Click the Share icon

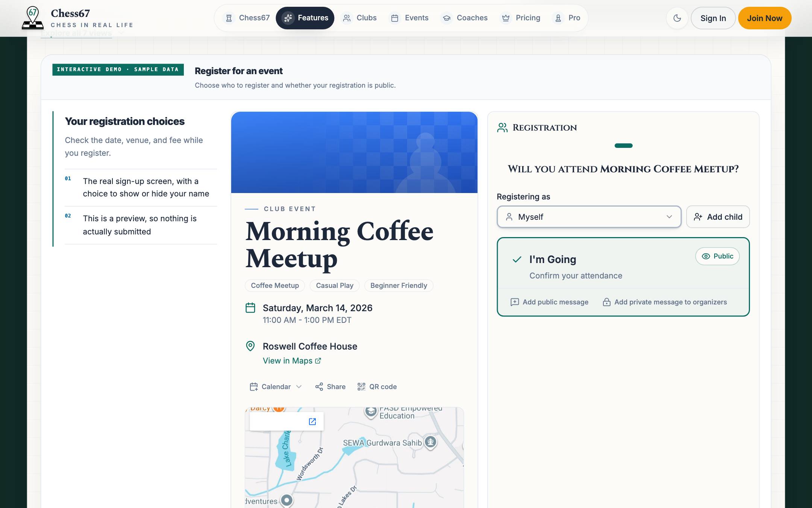click(319, 387)
